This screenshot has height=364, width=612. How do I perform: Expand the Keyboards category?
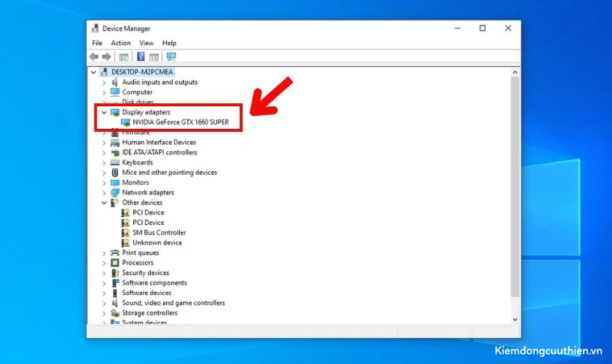[103, 162]
